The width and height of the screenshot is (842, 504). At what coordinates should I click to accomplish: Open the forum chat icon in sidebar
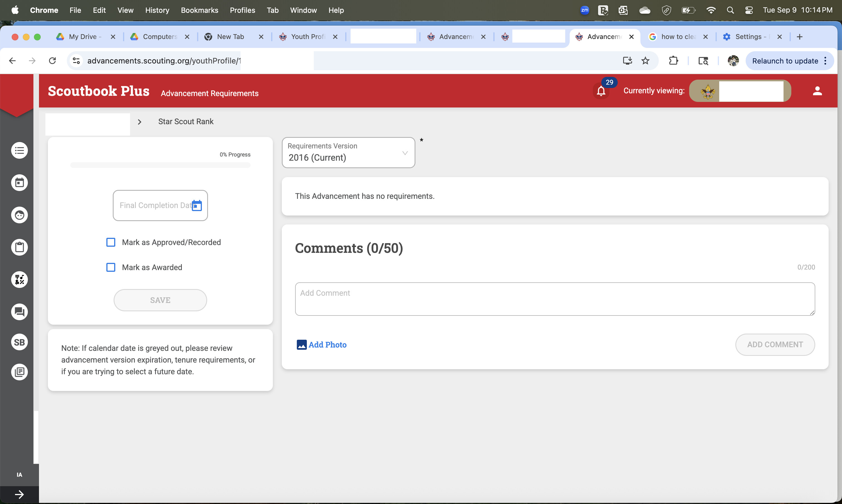pyautogui.click(x=19, y=312)
